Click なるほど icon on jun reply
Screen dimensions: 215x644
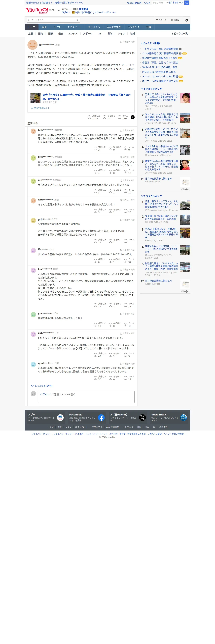point(110,191)
